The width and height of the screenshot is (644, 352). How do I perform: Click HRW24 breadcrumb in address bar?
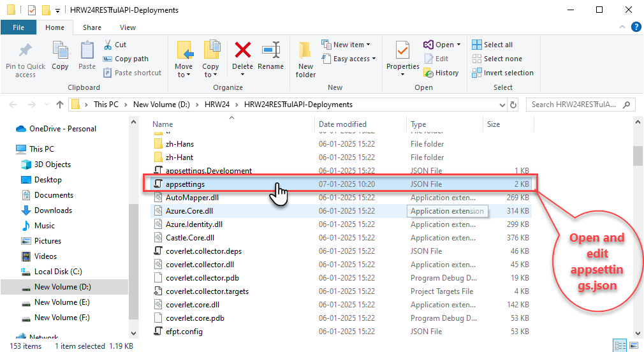[217, 105]
